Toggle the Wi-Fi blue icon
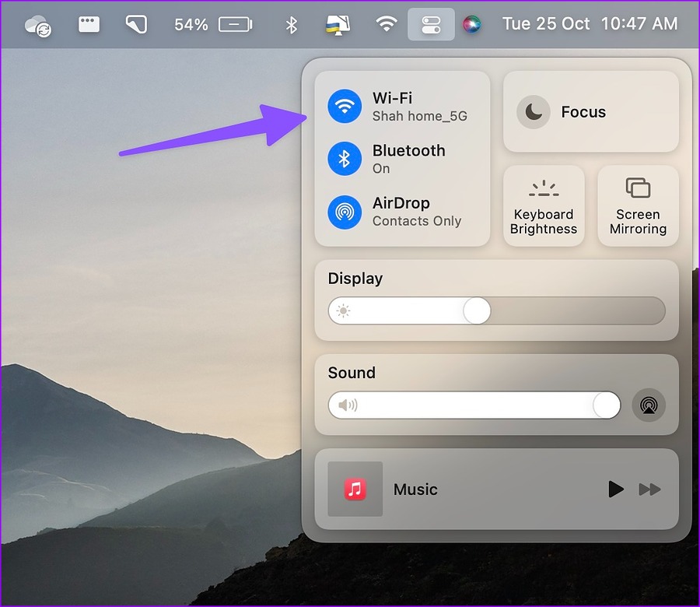 (344, 107)
